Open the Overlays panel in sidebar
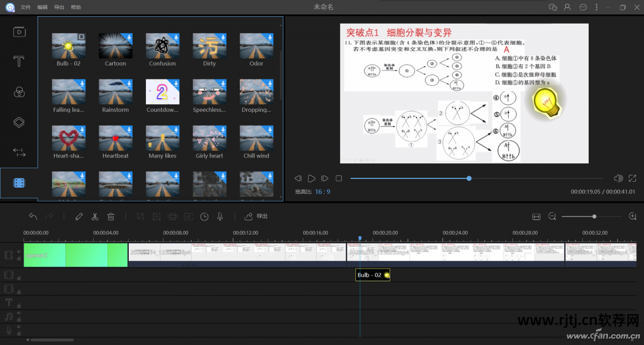This screenshot has height=345, width=644. pyautogui.click(x=19, y=122)
